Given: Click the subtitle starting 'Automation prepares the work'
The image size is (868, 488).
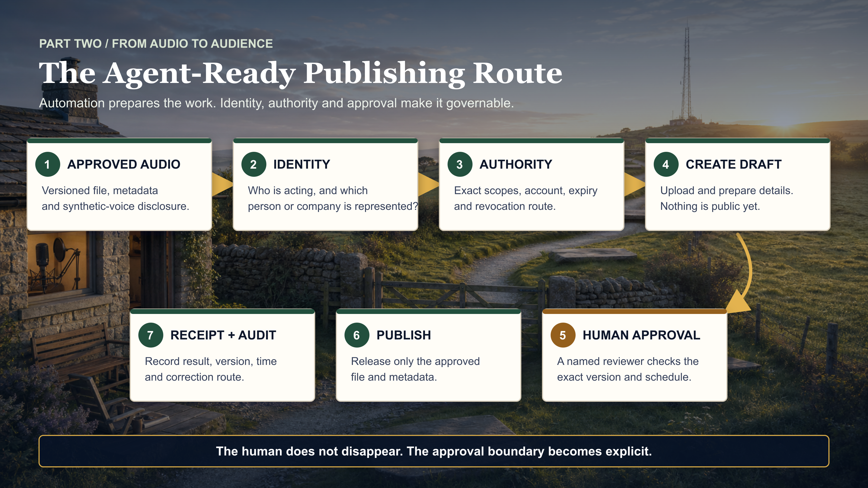Looking at the screenshot, I should click(x=277, y=103).
